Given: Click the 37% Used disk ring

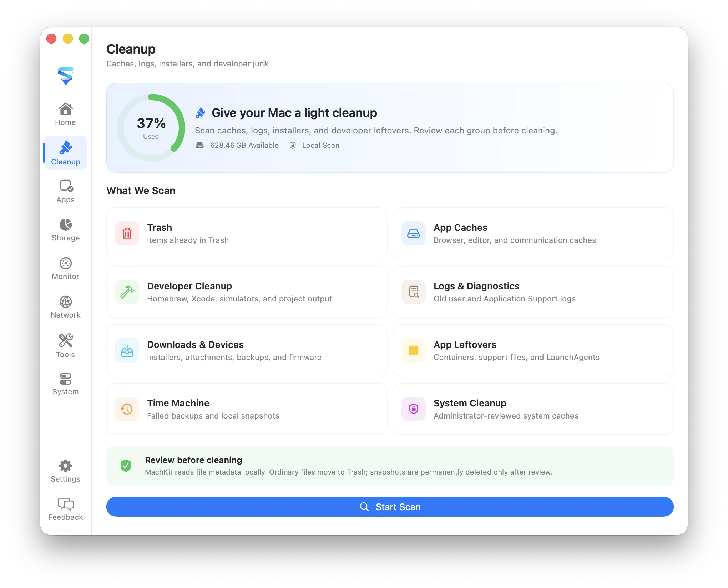Looking at the screenshot, I should click(151, 128).
